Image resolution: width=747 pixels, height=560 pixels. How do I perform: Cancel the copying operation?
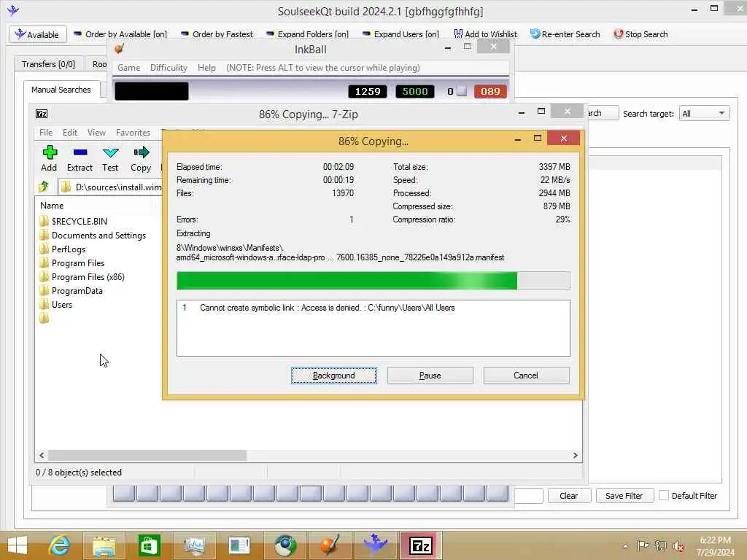coord(526,376)
